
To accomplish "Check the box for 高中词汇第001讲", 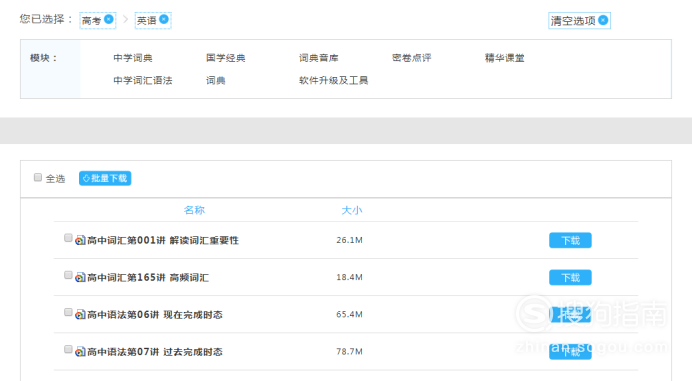I will coord(68,238).
